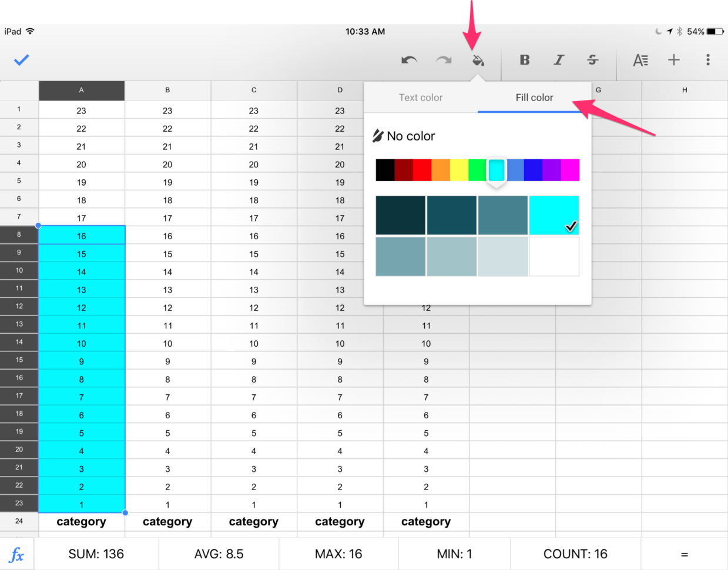Open the overflow three-dot menu
This screenshot has width=728, height=570.
pyautogui.click(x=708, y=59)
